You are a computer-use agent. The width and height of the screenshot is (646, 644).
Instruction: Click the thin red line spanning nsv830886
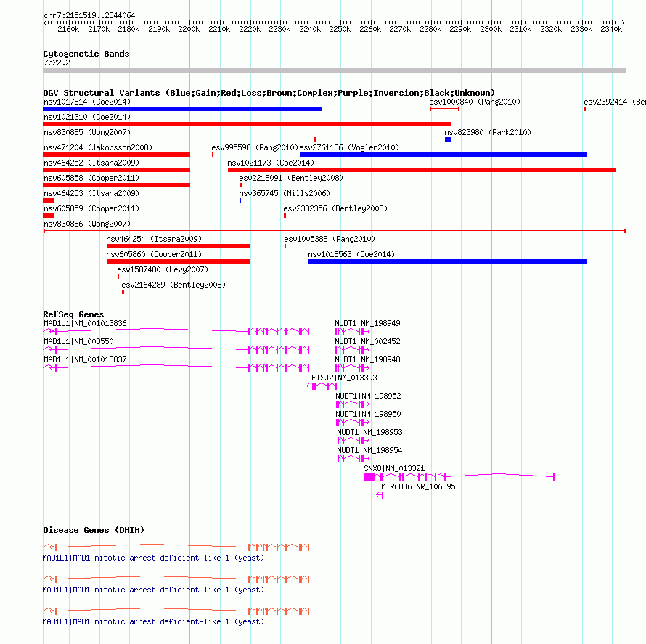pyautogui.click(x=335, y=231)
